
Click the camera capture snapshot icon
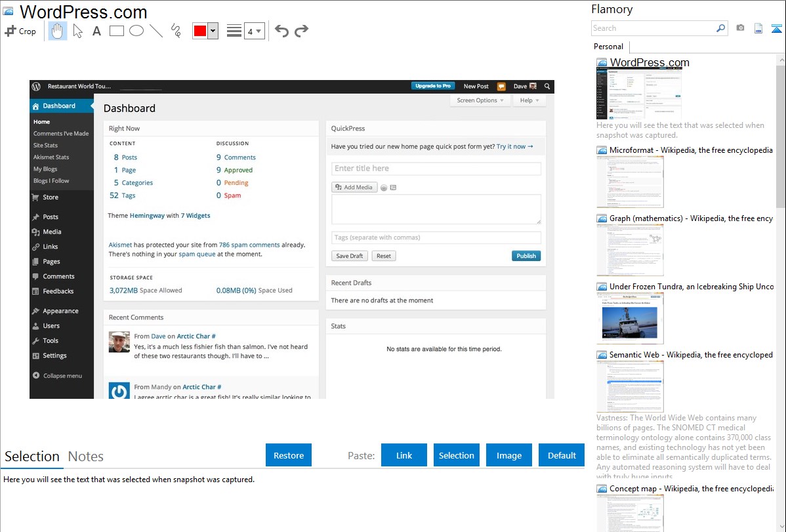740,28
